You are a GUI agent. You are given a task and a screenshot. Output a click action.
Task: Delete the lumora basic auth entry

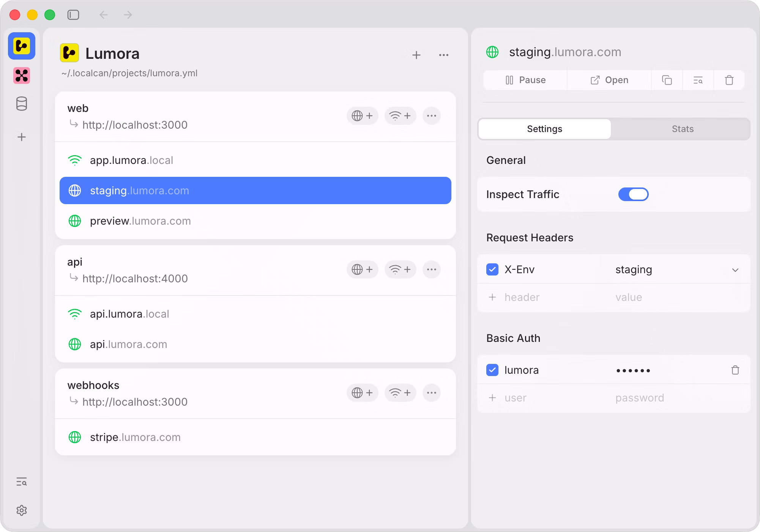click(735, 370)
